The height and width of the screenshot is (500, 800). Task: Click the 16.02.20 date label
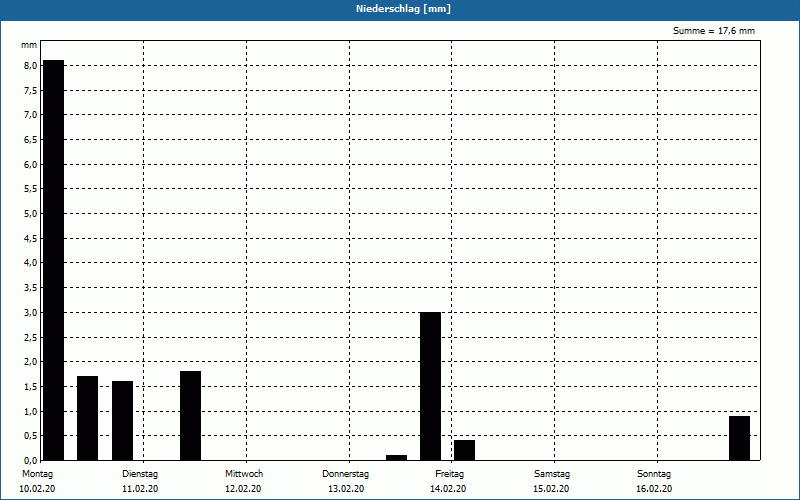[654, 489]
